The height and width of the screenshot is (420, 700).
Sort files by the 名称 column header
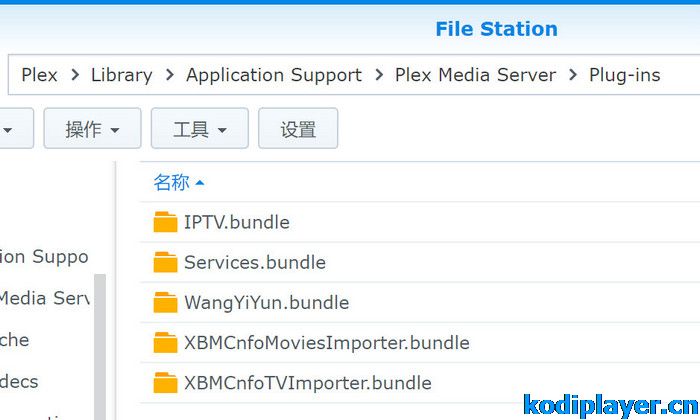click(x=171, y=182)
